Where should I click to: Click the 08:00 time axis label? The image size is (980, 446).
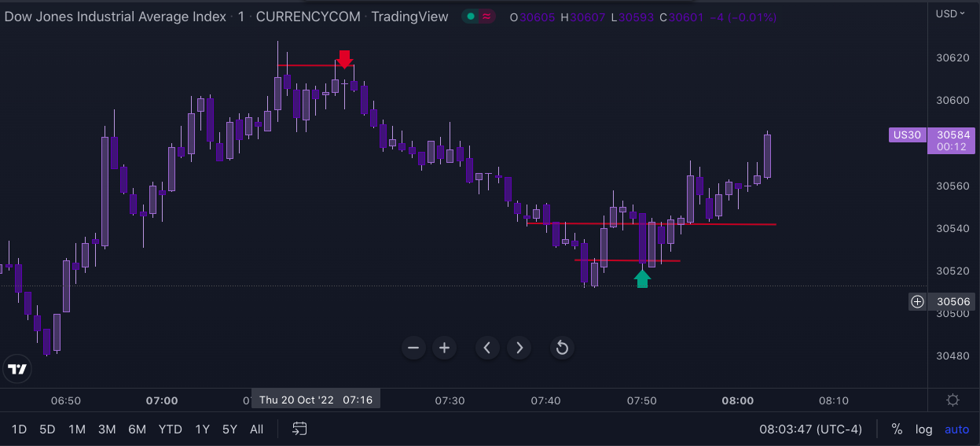click(737, 400)
